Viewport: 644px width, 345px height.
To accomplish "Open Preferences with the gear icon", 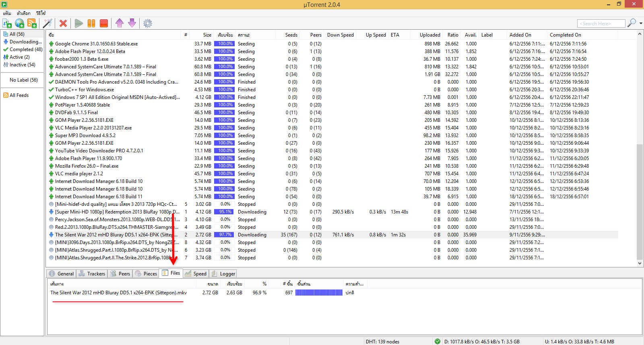I will 148,23.
